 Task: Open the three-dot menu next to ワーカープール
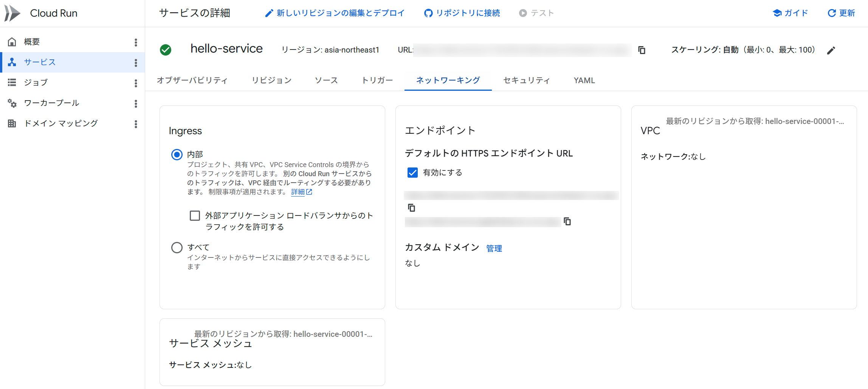tap(136, 104)
